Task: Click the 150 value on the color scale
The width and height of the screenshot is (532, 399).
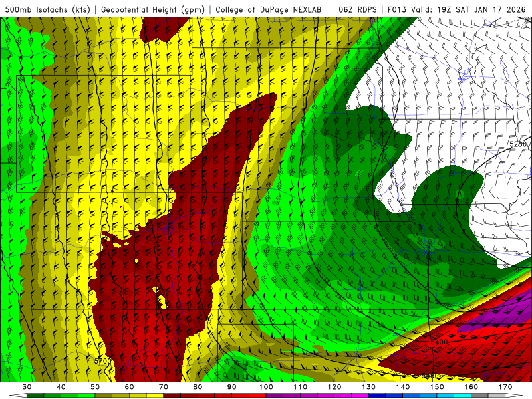Action: pyautogui.click(x=437, y=387)
